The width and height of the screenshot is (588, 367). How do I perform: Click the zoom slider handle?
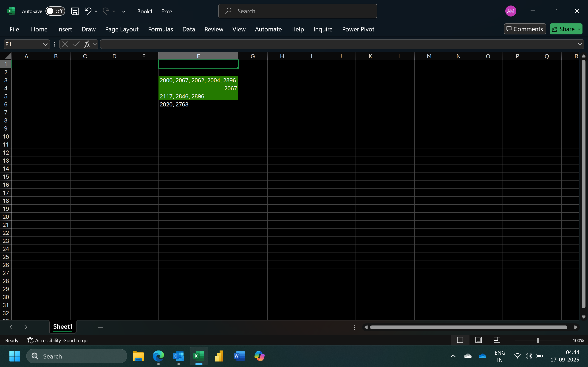[538, 340]
